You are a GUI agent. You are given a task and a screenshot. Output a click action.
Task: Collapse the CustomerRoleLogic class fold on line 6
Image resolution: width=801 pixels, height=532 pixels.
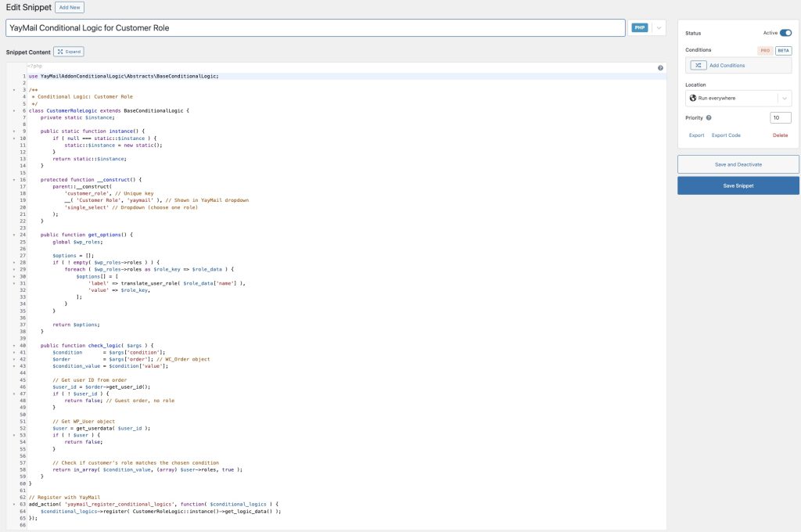[15, 110]
